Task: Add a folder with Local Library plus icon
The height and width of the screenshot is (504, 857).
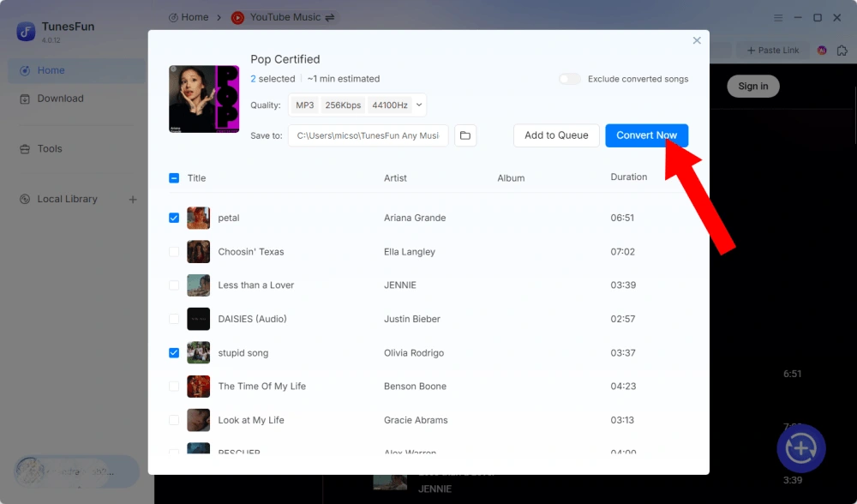Action: (133, 200)
